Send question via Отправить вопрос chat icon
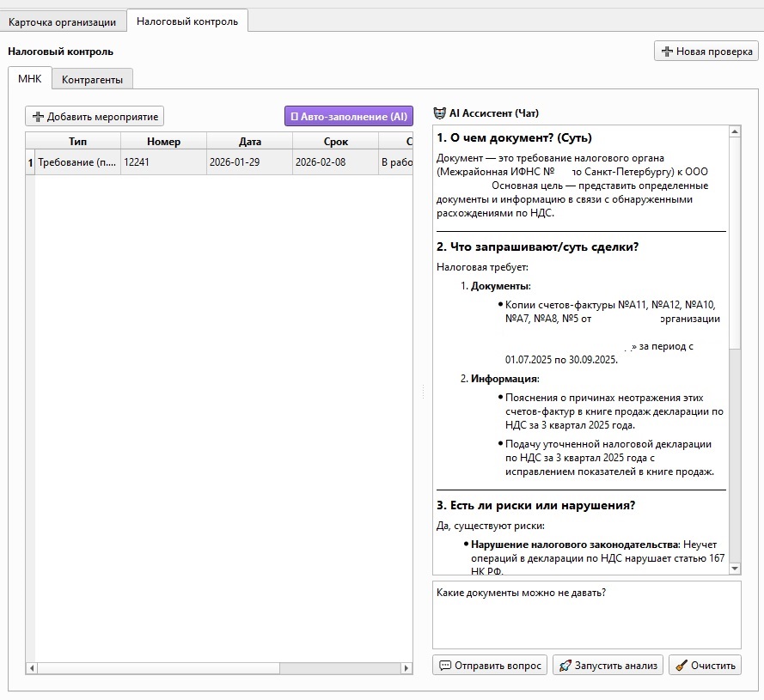Screen dimensions: 764x700 tap(445, 665)
